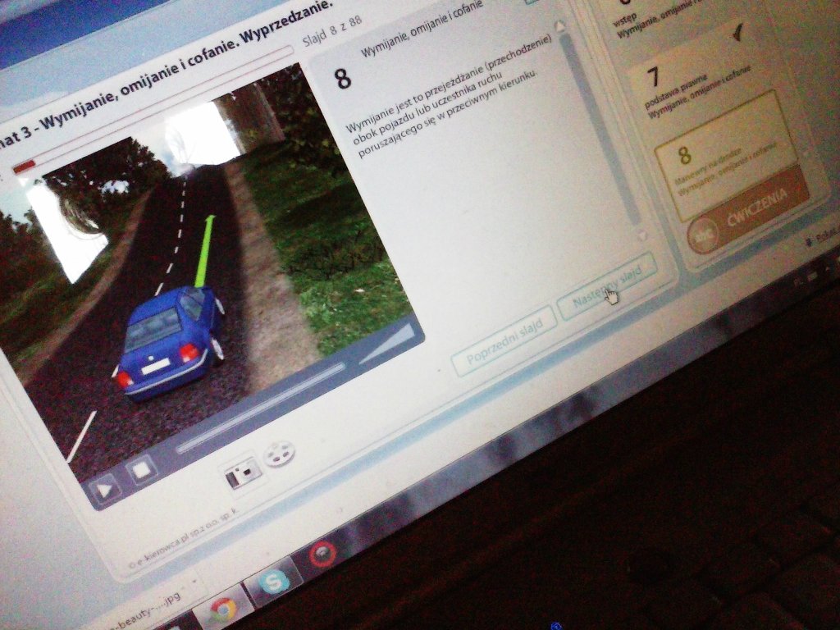Seek along the video progress bar

261,409
